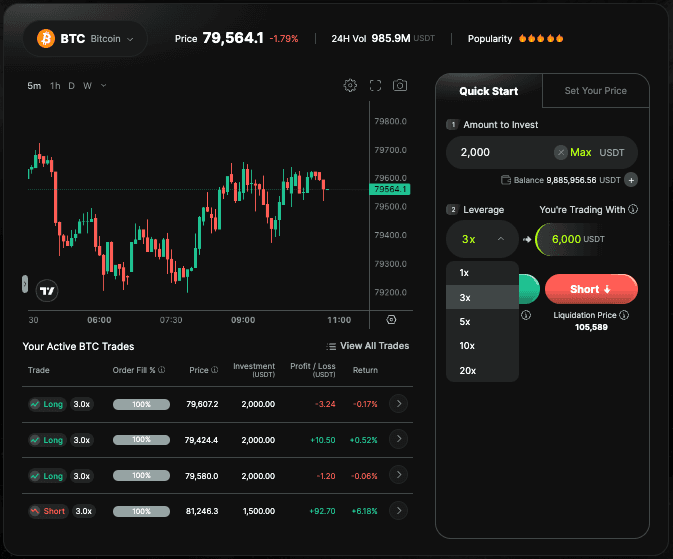Click the popularity flame icons
Screen dimensions: 673x559
[x=541, y=39]
